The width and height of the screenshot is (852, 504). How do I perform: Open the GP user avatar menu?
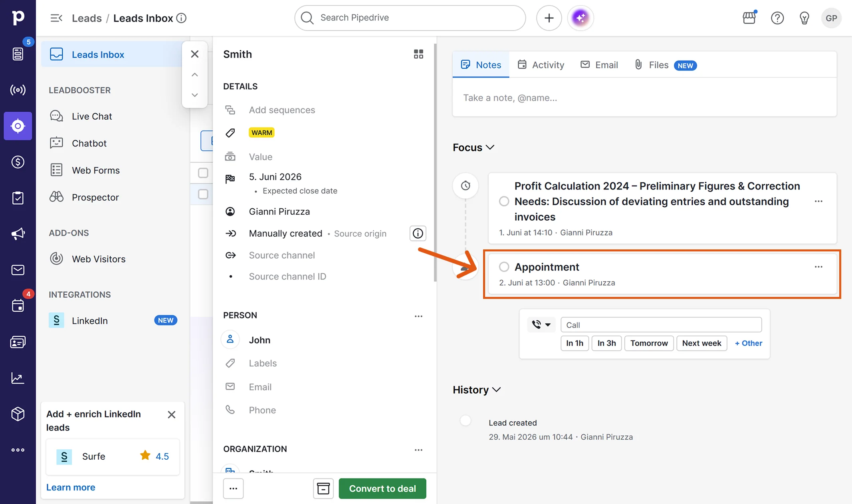click(x=831, y=18)
